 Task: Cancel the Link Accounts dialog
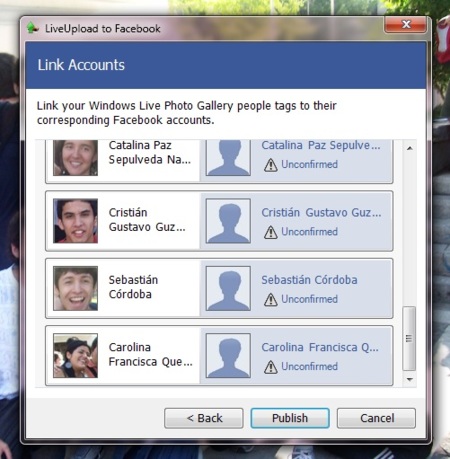click(x=376, y=418)
